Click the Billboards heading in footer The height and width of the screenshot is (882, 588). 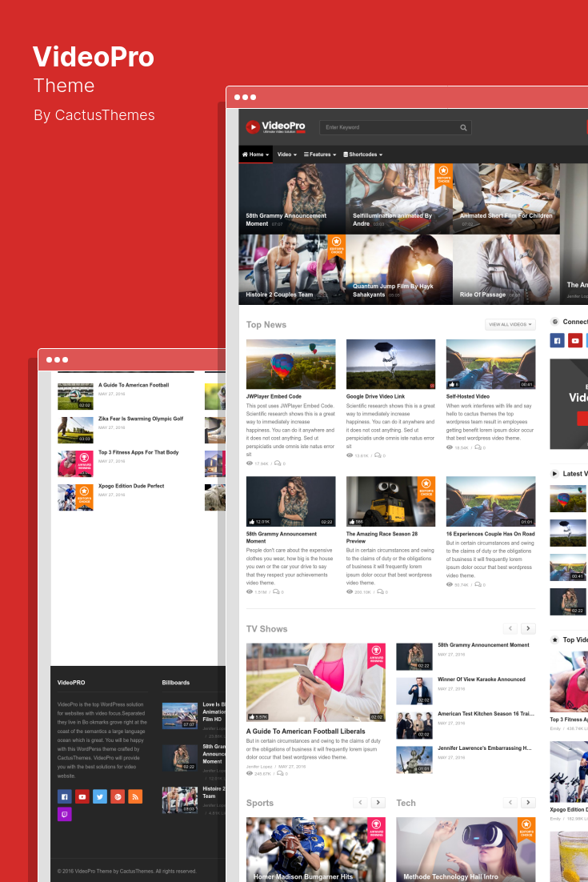[x=176, y=683]
